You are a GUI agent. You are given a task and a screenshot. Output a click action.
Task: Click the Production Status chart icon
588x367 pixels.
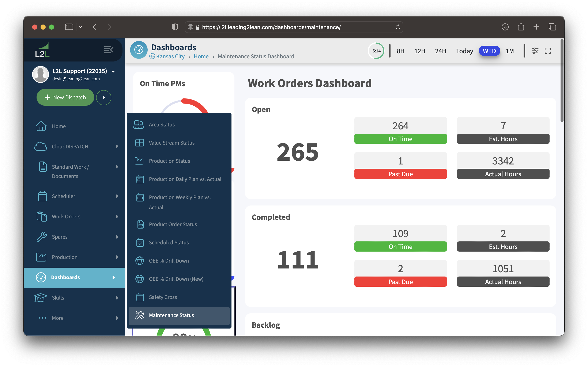tap(139, 161)
